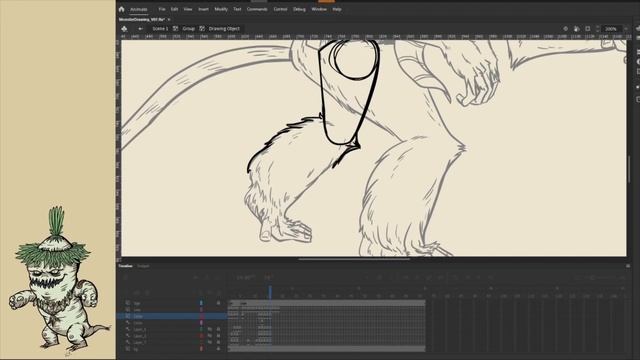This screenshot has width=640, height=360.
Task: Click the blue outline swatch of the top layer
Action: pos(201,303)
